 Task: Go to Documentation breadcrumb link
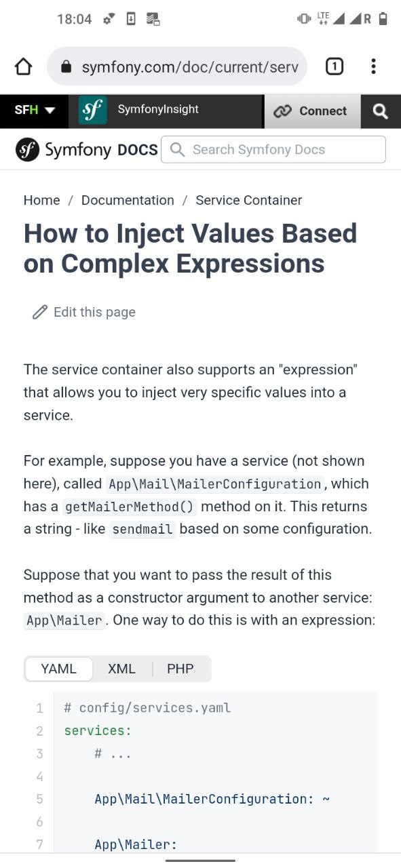pos(128,200)
